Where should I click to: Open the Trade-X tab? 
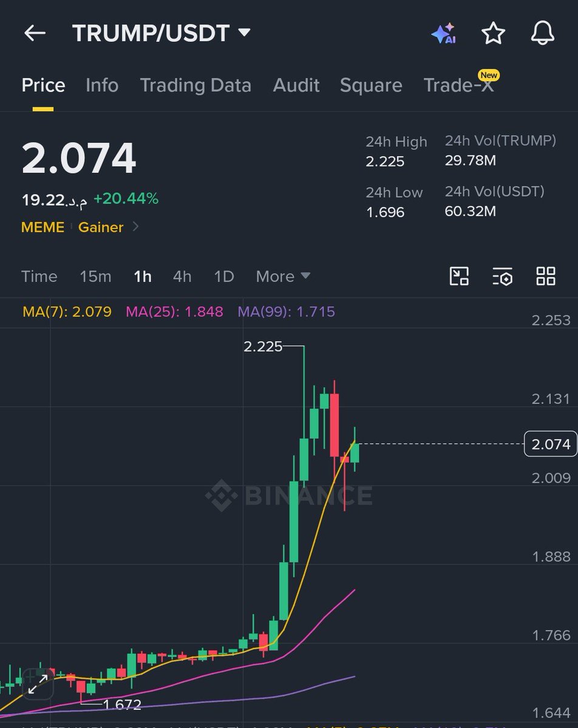(x=458, y=85)
